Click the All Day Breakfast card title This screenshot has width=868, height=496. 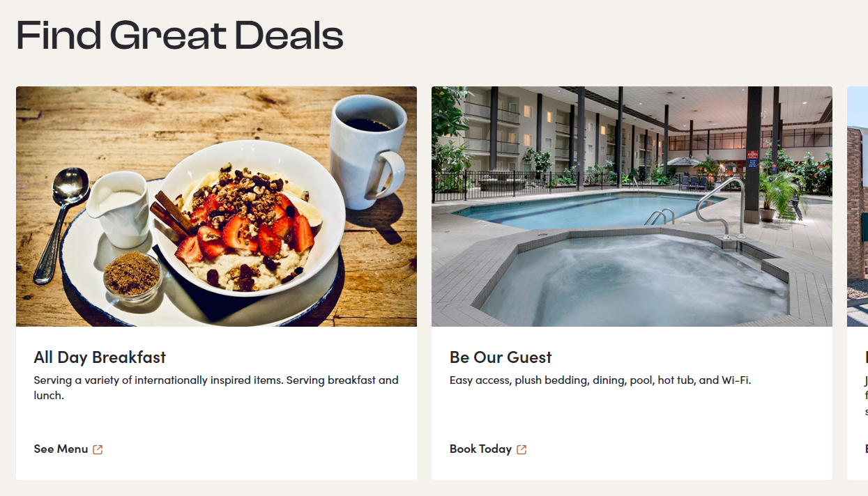pos(100,357)
